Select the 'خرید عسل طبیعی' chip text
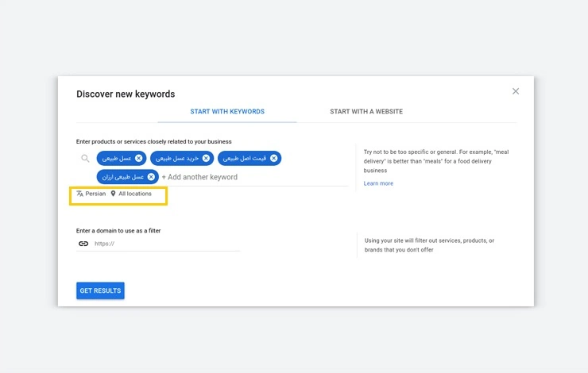 tap(177, 158)
